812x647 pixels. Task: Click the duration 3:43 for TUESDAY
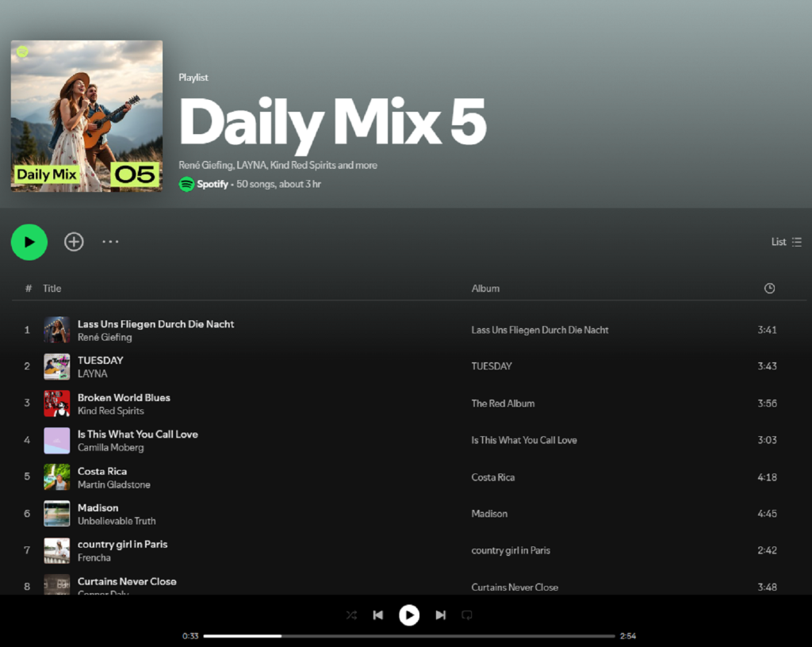[767, 366]
